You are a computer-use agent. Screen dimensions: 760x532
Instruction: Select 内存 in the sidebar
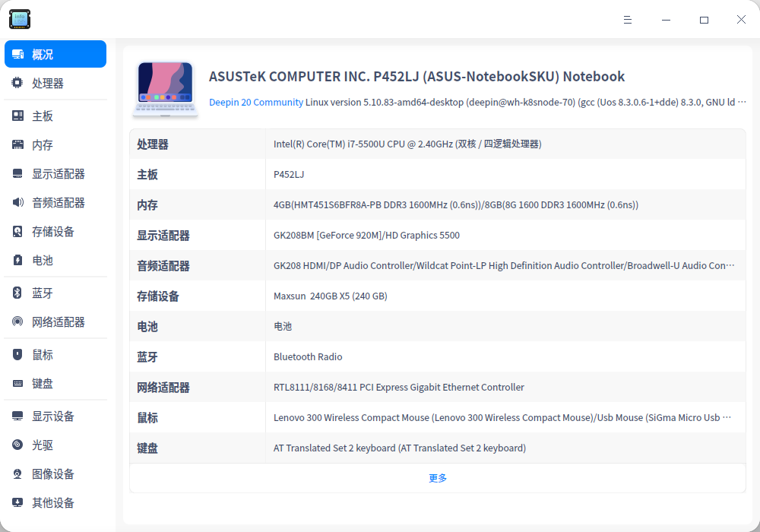pos(55,145)
